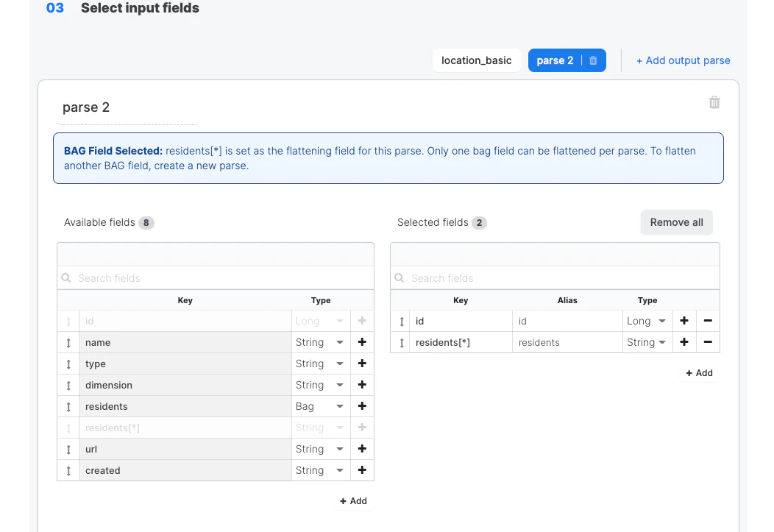Viewport: 774px width, 532px height.
Task: Click Add button below available fields
Action: coord(353,501)
